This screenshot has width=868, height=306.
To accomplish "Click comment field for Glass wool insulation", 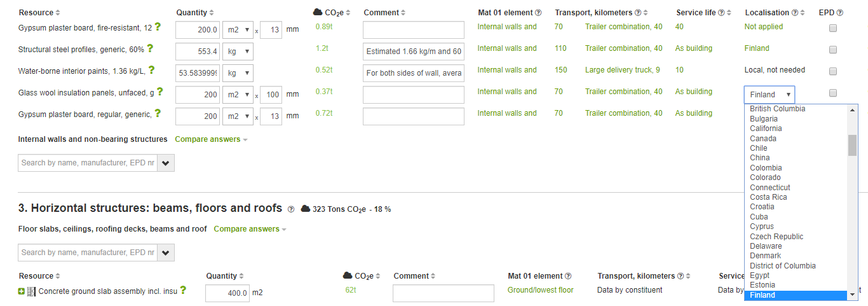I will [x=414, y=95].
